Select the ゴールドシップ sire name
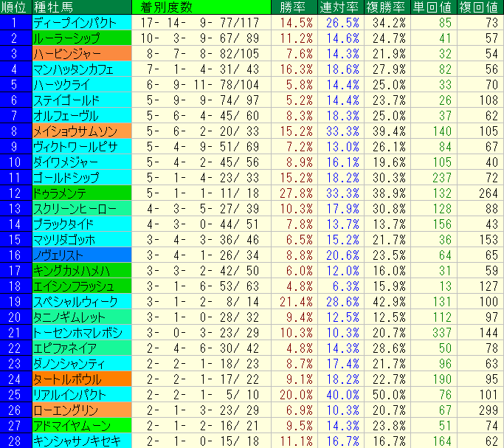 (82, 177)
